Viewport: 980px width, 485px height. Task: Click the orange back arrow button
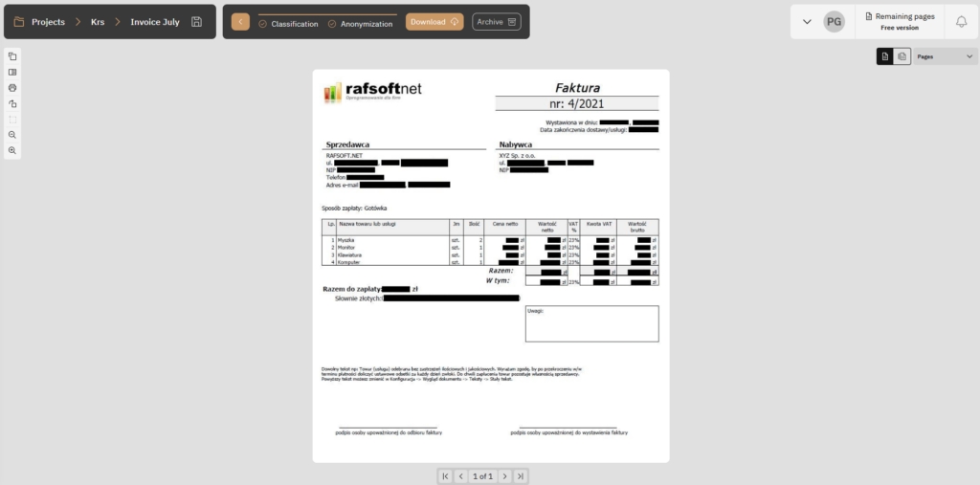tap(240, 21)
